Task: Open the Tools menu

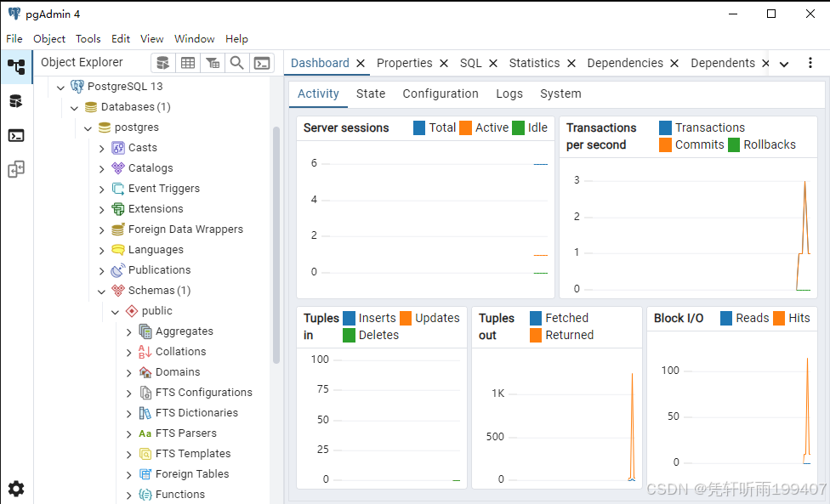Action: click(88, 38)
